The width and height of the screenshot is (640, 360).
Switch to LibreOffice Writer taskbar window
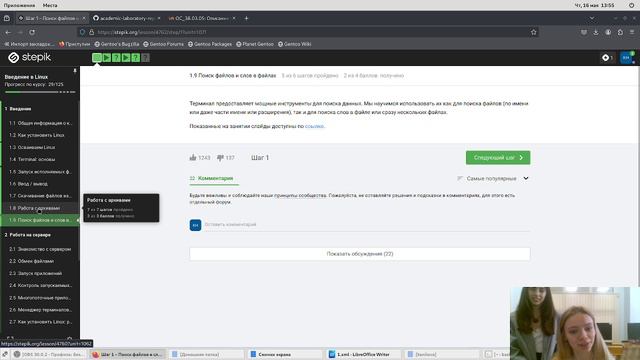pyautogui.click(x=362, y=354)
